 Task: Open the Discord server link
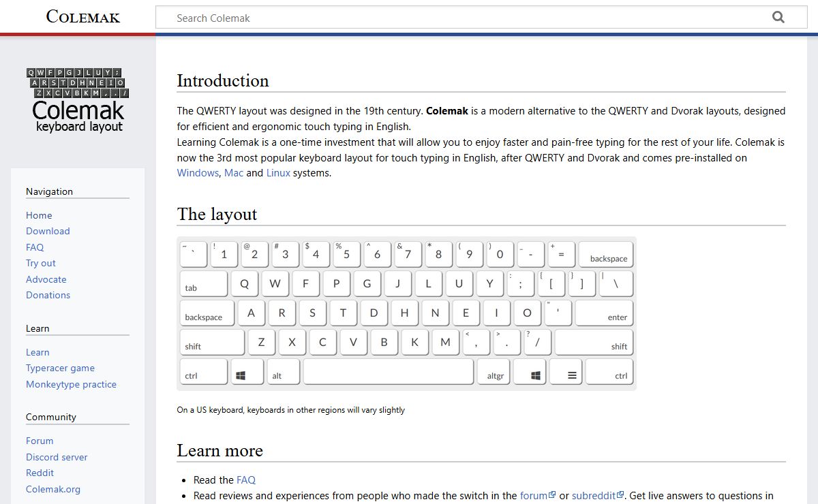point(57,457)
